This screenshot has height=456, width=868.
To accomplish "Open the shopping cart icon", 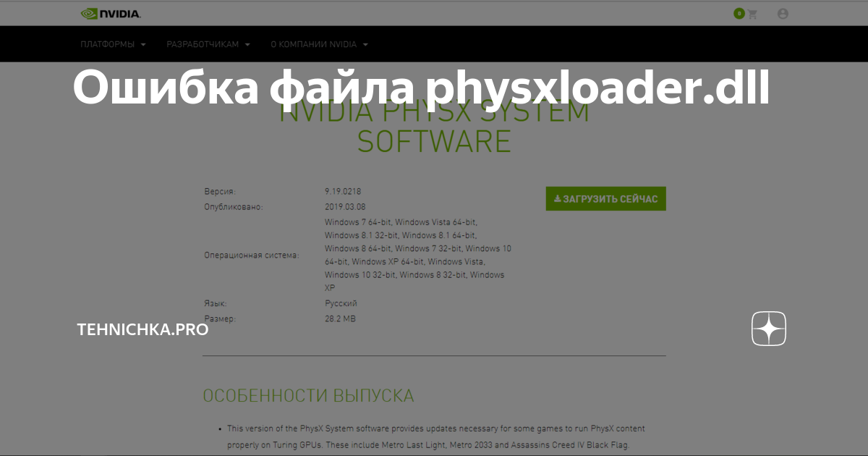I will click(x=752, y=14).
